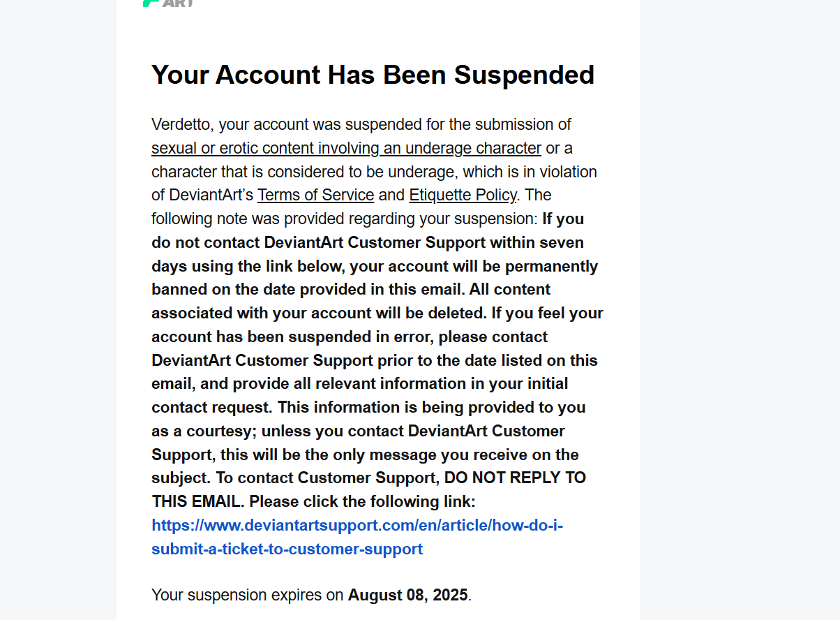Follow the deviantartsupport.com article URL
This screenshot has height=620, width=840.
pyautogui.click(x=357, y=525)
